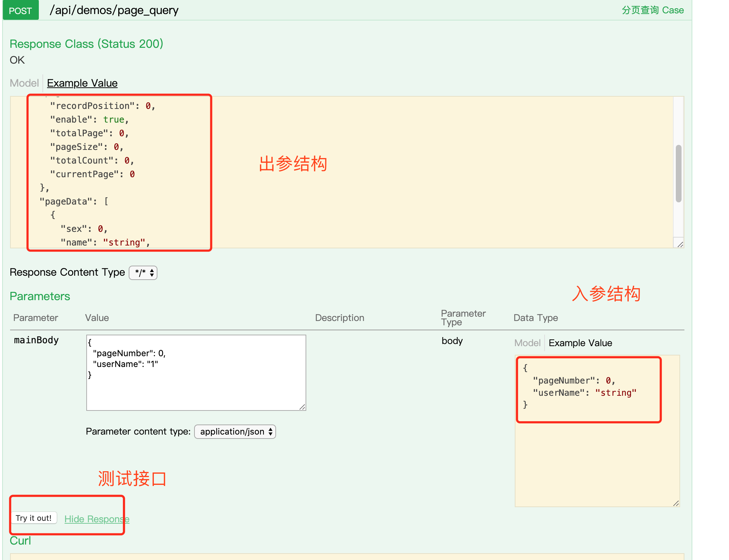
Task: Click the "currentPage": 0 line
Action: pos(92,174)
